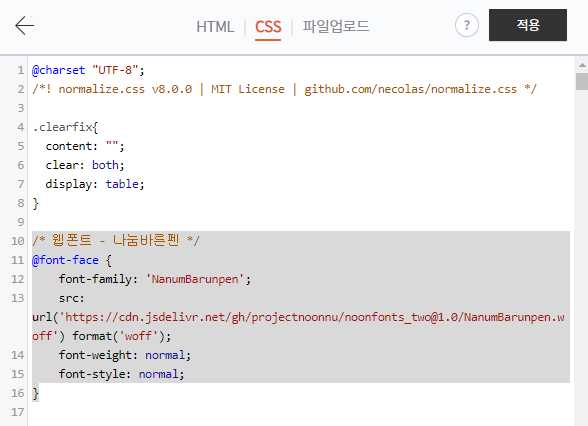The height and width of the screenshot is (426, 588).
Task: Click the closing brace on line 16
Action: click(36, 393)
